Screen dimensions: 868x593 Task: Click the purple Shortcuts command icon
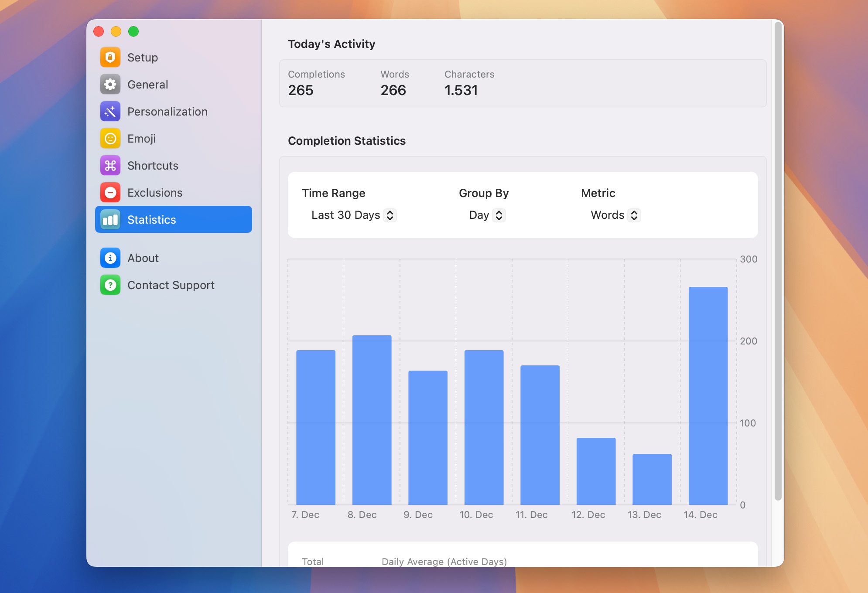(110, 166)
